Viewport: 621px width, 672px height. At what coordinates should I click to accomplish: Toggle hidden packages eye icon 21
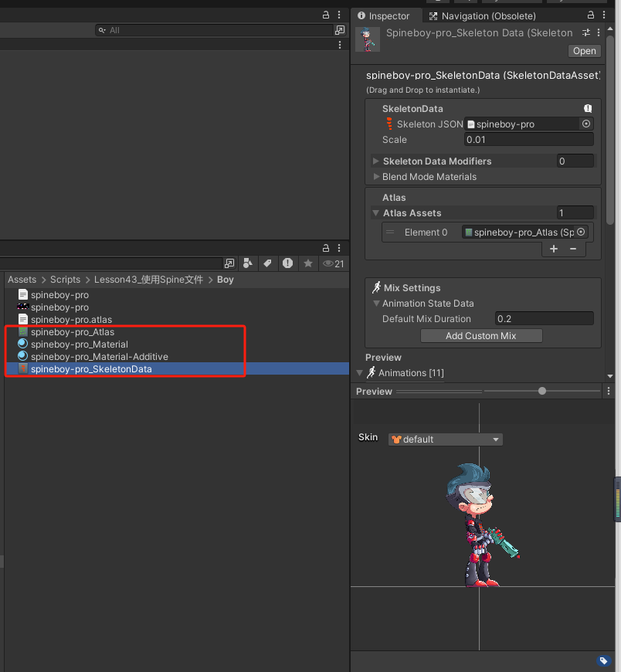tap(334, 263)
